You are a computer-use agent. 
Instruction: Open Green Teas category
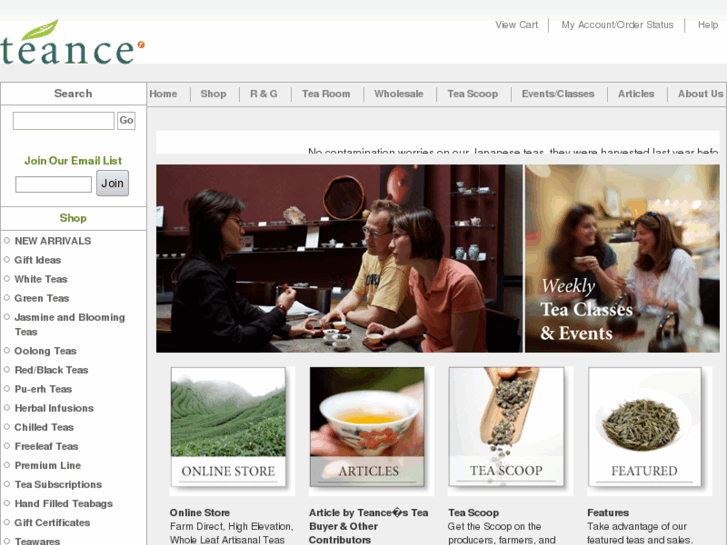[42, 298]
